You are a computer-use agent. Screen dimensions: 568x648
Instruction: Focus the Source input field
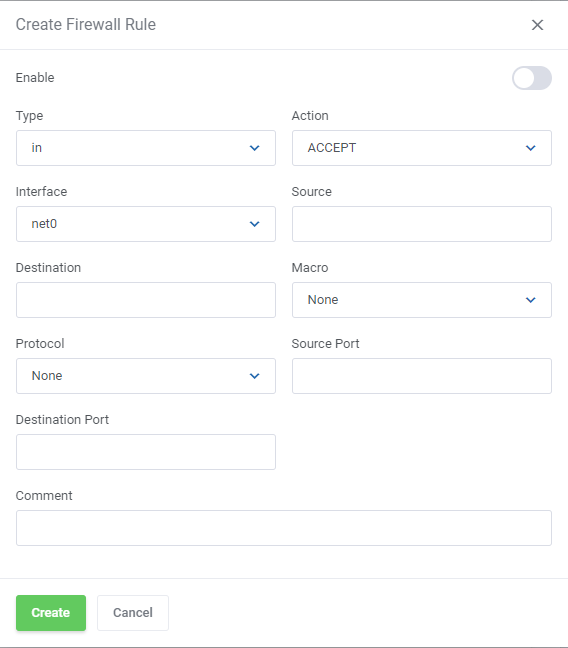click(x=422, y=224)
